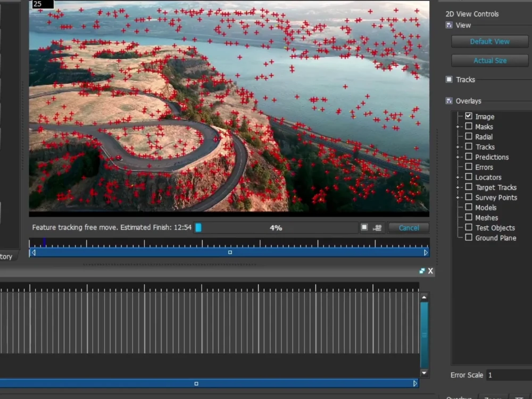Click the Default View button

click(489, 41)
